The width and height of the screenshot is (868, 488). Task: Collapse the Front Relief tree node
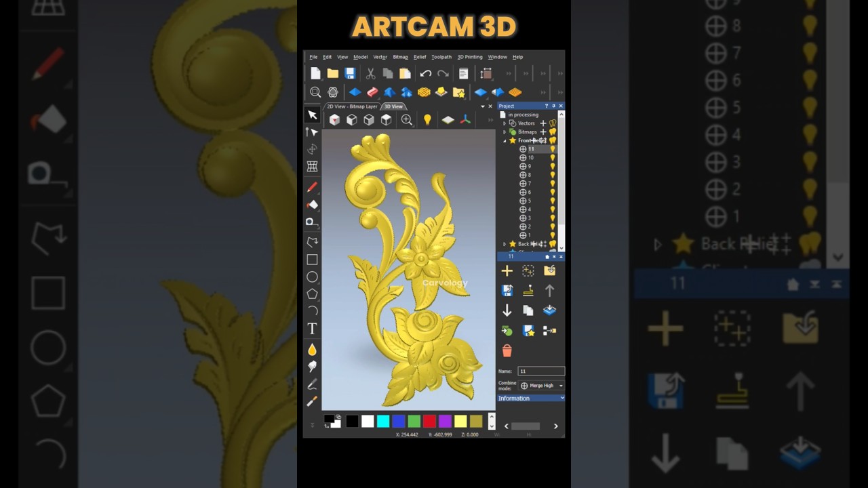point(505,140)
